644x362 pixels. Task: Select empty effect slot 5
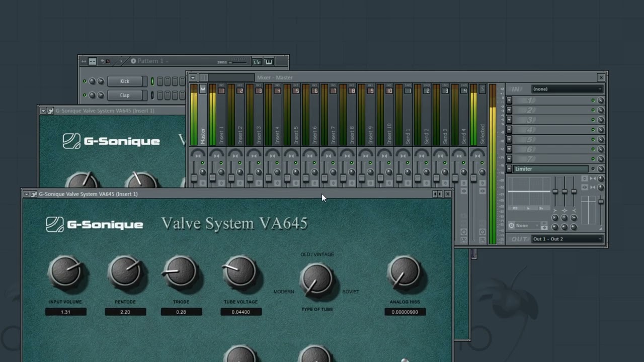click(x=550, y=140)
